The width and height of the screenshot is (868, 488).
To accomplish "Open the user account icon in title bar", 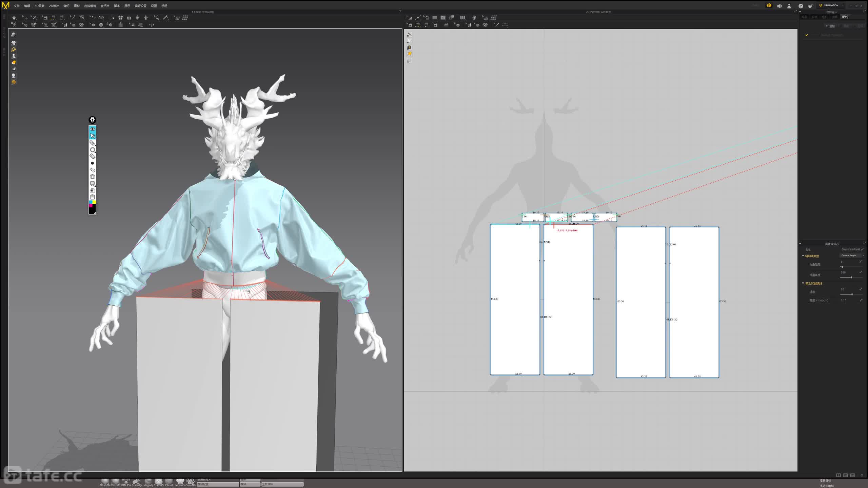I will coord(789,6).
